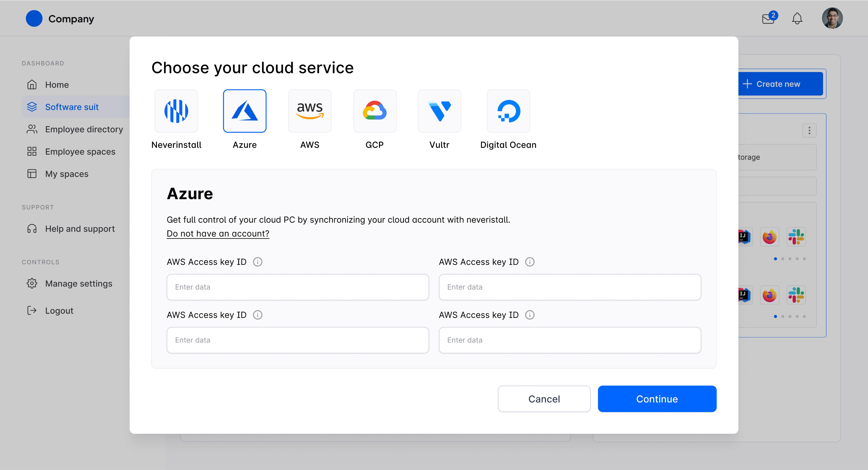Focus the lower-right 'Enter data' field
The height and width of the screenshot is (470, 868).
[570, 340]
